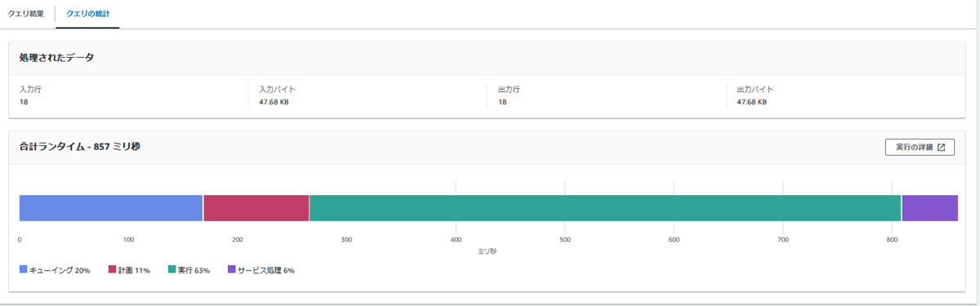Click the 500 axis tick label
Image resolution: width=980 pixels, height=306 pixels.
(564, 240)
